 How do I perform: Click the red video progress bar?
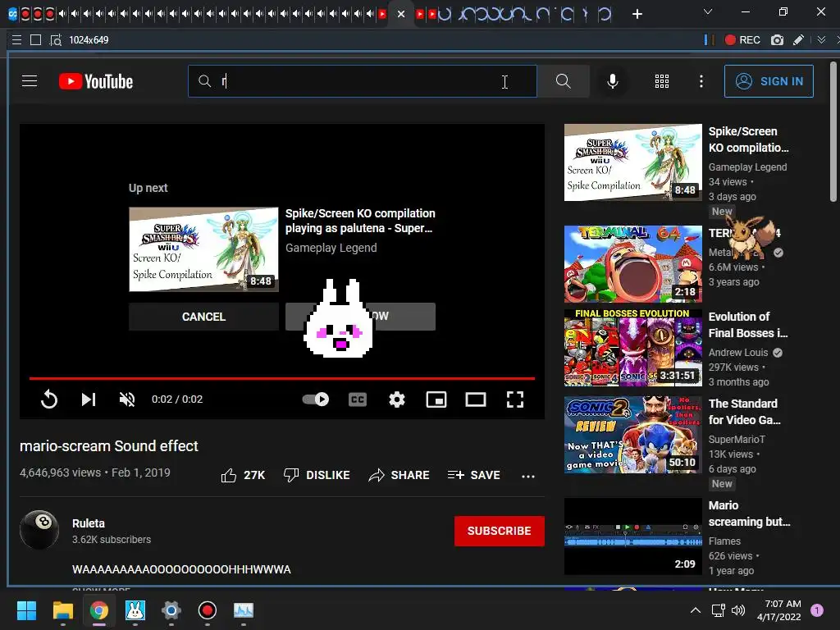pyautogui.click(x=282, y=378)
